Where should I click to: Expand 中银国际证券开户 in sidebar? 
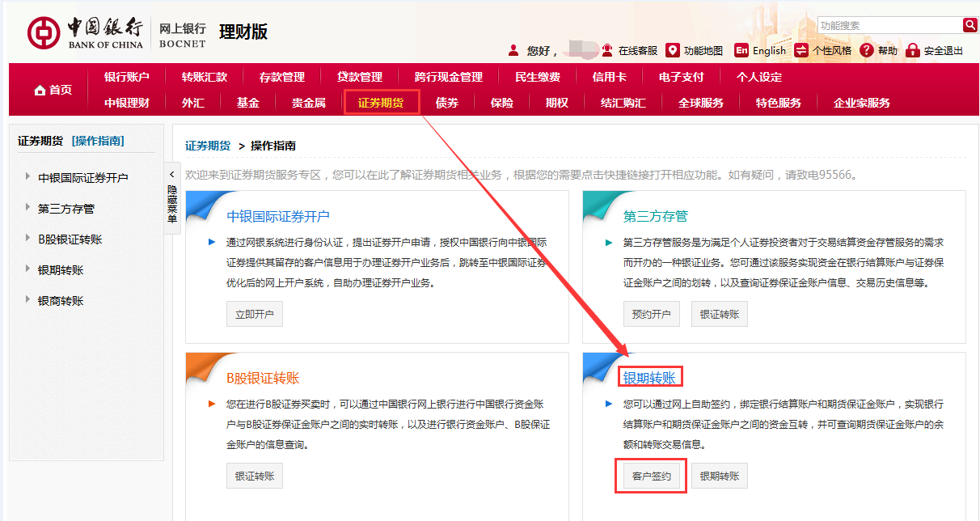click(83, 177)
